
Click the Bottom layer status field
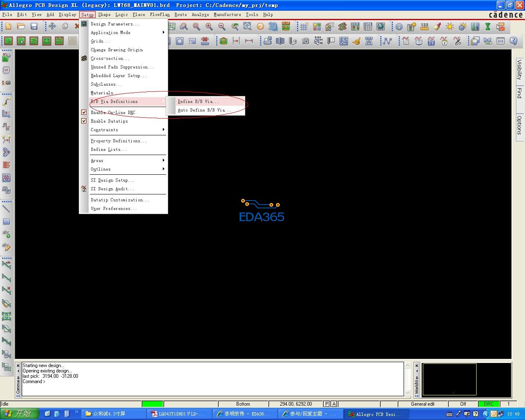243,404
